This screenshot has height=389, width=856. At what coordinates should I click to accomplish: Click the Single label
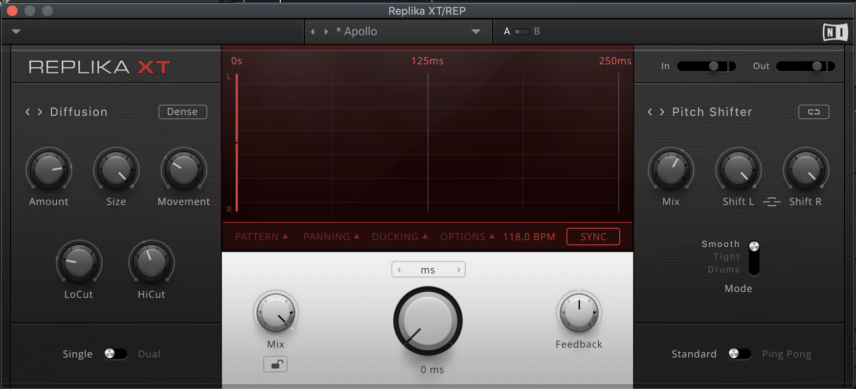(78, 354)
